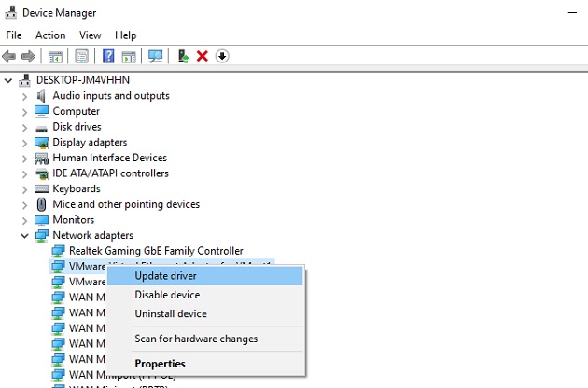This screenshot has height=388, width=588.
Task: Click the Disk drives category icon
Action: point(41,129)
